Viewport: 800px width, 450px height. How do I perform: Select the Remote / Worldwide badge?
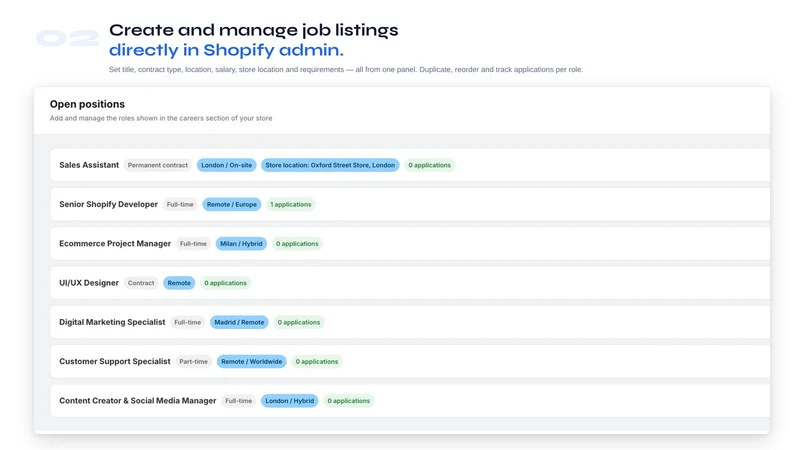pyautogui.click(x=252, y=362)
